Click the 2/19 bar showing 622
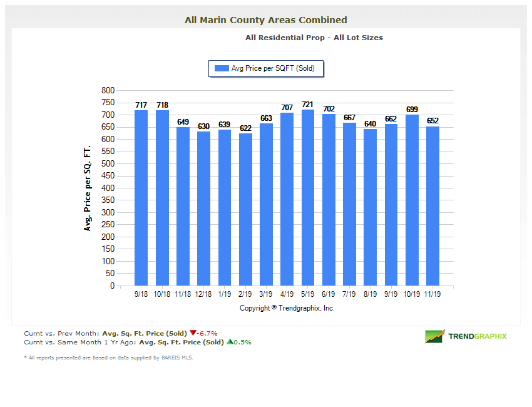The image size is (532, 407). click(245, 210)
